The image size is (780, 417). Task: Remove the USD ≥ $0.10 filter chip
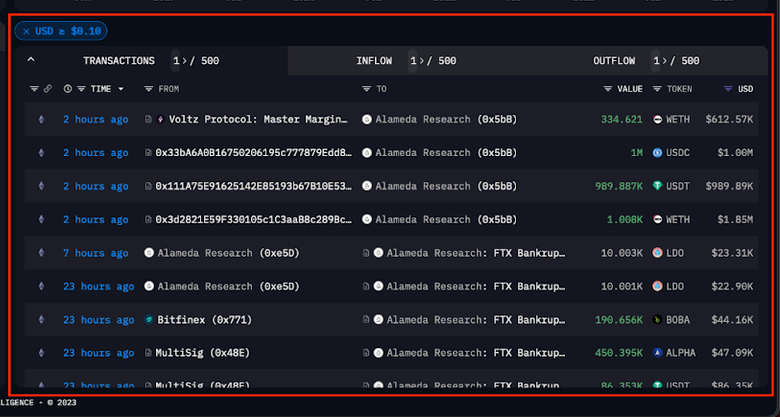[25, 32]
